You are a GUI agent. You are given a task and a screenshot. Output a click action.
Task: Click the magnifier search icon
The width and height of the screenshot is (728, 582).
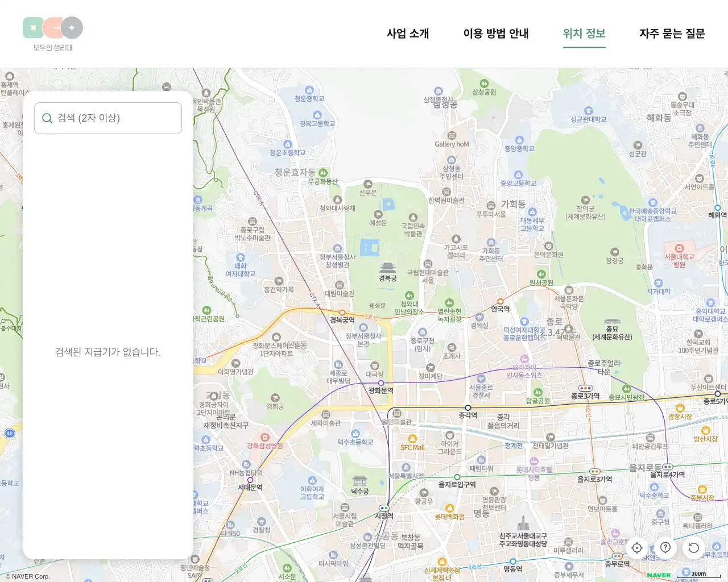[x=47, y=118]
